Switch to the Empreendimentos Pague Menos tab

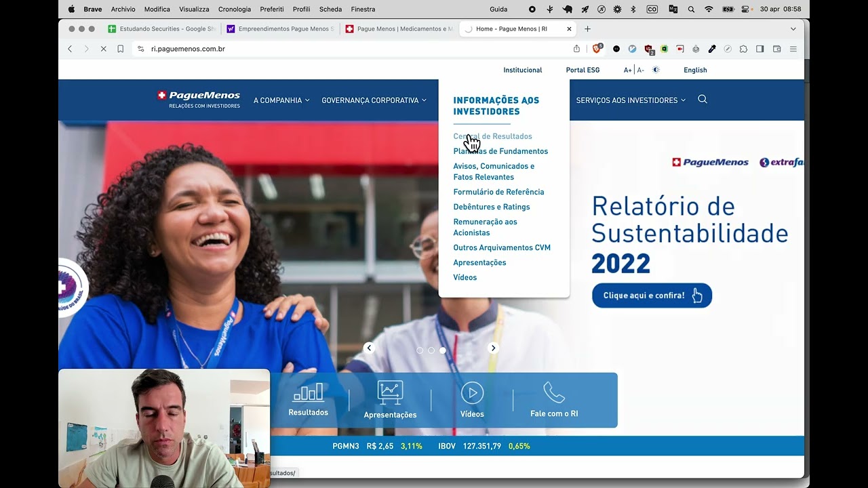click(281, 29)
